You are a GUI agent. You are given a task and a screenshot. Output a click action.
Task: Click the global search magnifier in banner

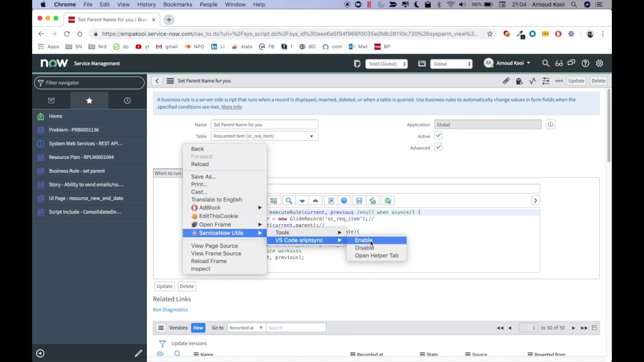point(545,63)
